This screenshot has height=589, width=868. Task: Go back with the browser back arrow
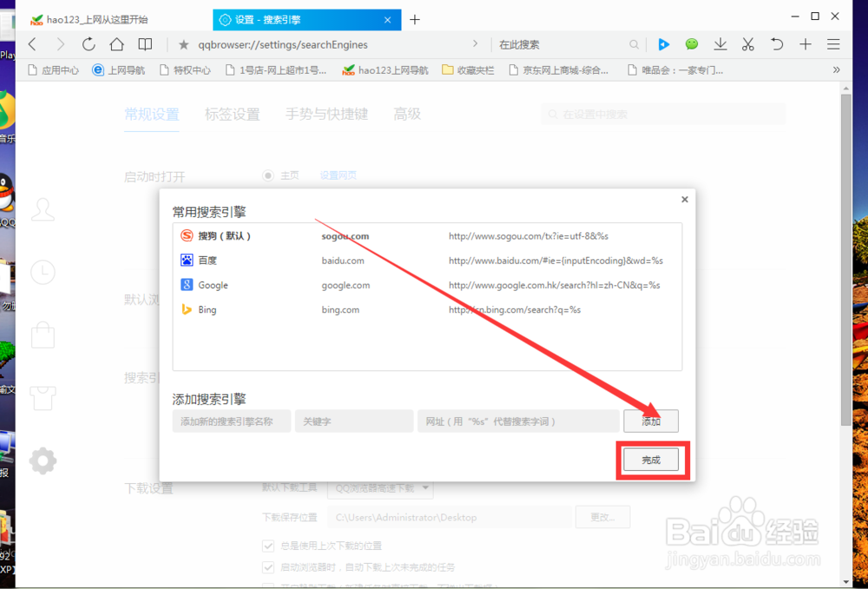tap(32, 44)
